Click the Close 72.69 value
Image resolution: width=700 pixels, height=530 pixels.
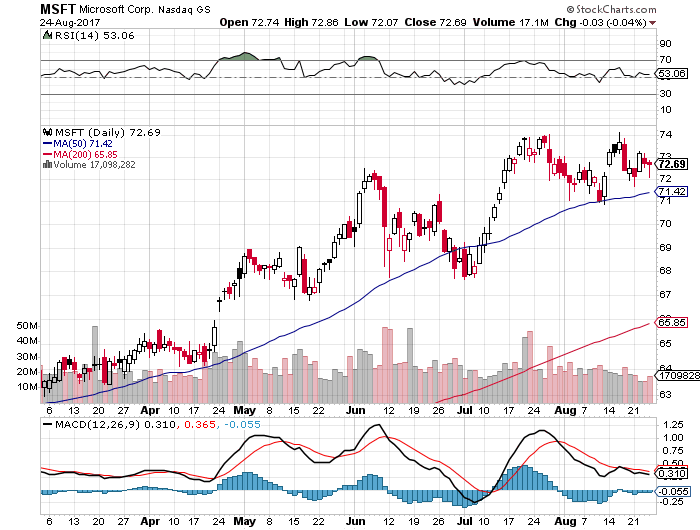tap(435, 22)
